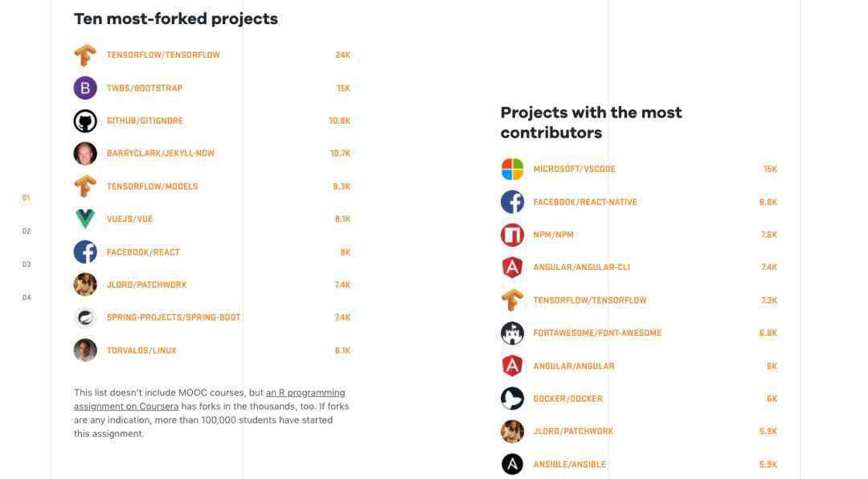Image resolution: width=868 pixels, height=479 pixels.
Task: Click the Spring Boot leaf icon
Action: coord(85,317)
